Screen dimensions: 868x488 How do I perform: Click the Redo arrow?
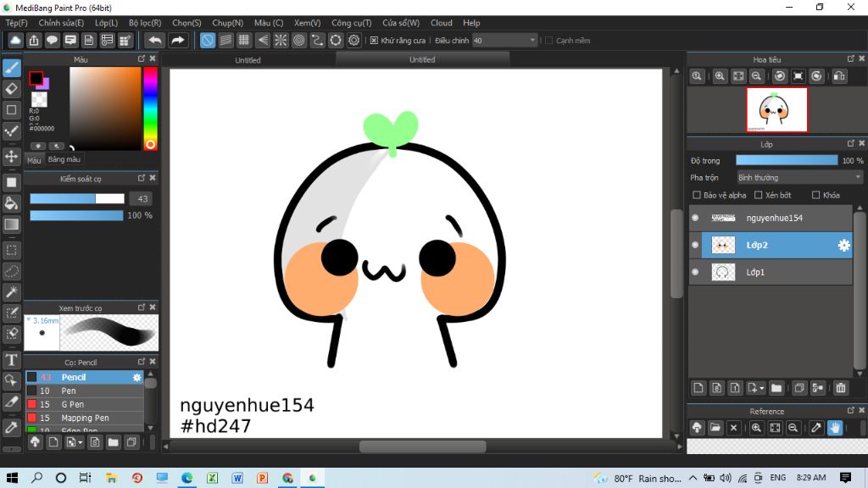pos(177,41)
